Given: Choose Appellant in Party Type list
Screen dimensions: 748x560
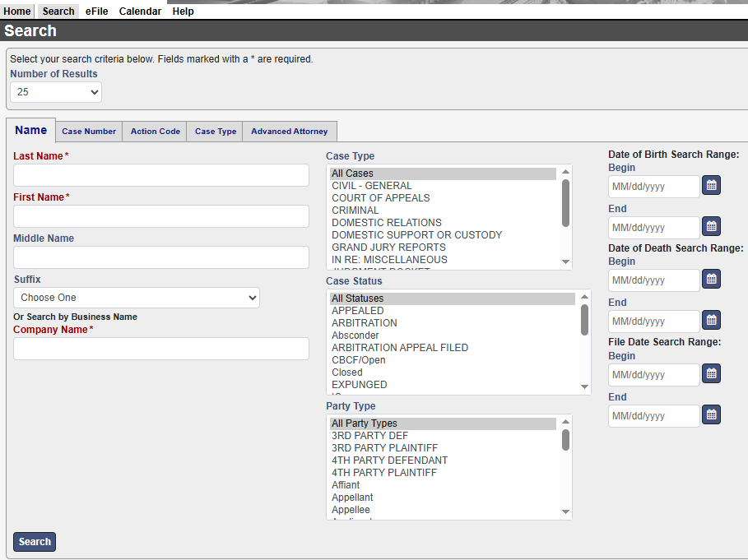Looking at the screenshot, I should click(x=352, y=498).
